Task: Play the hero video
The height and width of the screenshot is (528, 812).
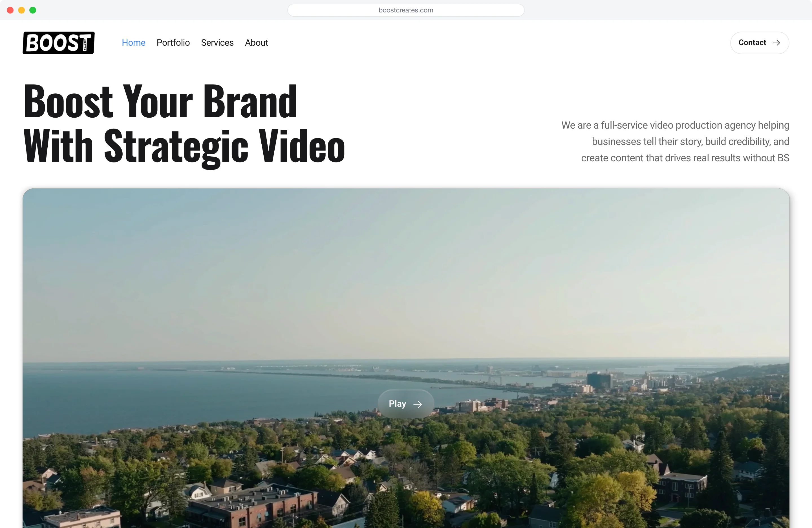Action: [x=406, y=404]
